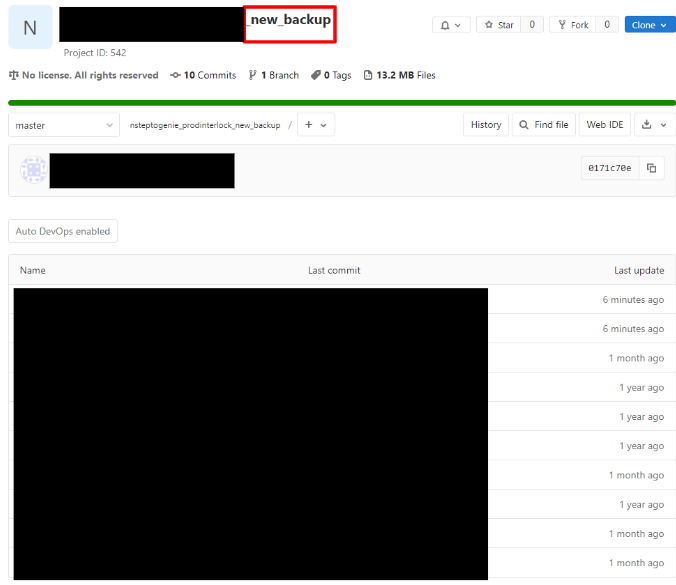This screenshot has height=585, width=676.
Task: Open the 1 Branch link
Action: (x=274, y=75)
